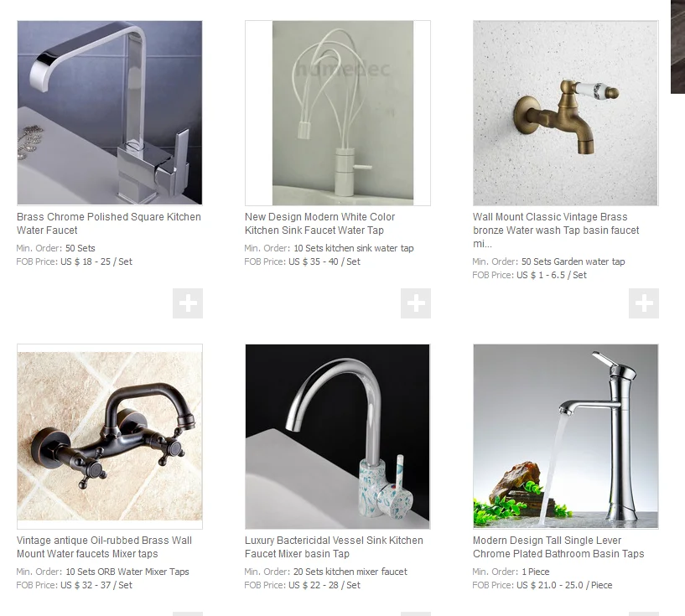Click New Design Modern White Color Kitchen Sink title
The width and height of the screenshot is (685, 616).
(x=319, y=224)
